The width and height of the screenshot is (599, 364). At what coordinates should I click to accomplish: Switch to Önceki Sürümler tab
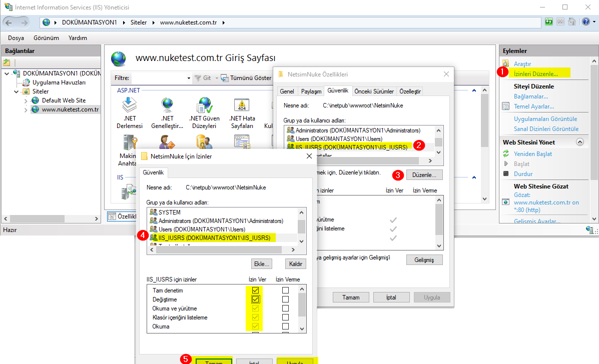(374, 91)
